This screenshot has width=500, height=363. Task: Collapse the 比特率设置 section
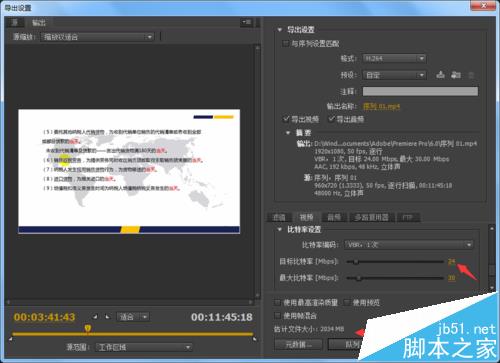coord(280,229)
